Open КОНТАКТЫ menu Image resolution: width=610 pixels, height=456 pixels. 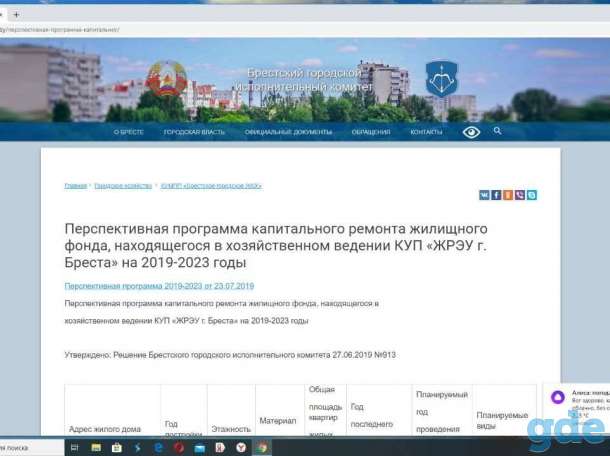426,132
